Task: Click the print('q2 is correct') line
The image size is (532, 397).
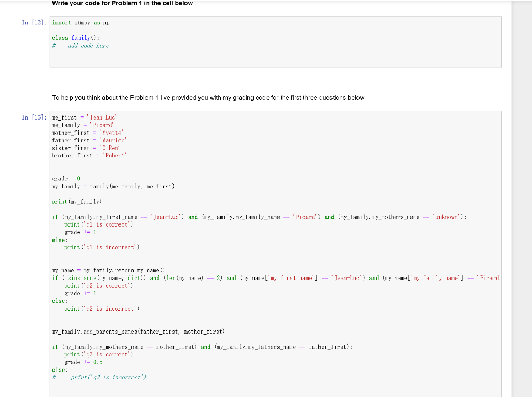Action: (x=99, y=286)
